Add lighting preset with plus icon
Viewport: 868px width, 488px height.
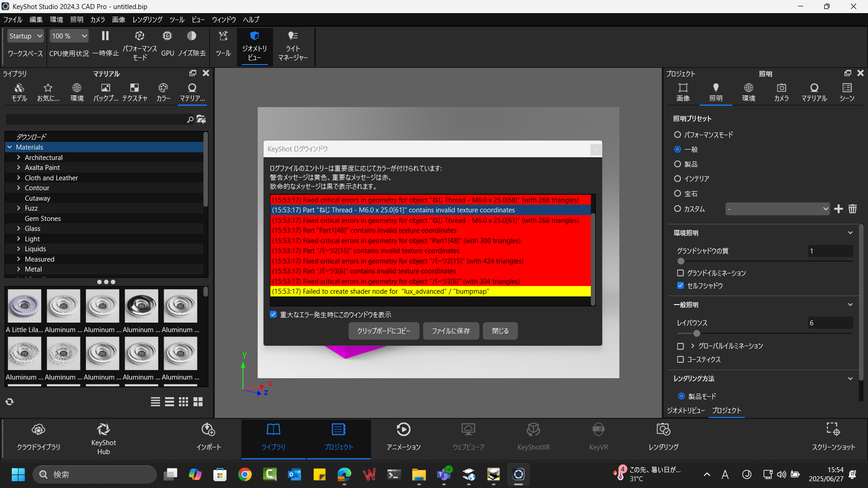point(839,209)
